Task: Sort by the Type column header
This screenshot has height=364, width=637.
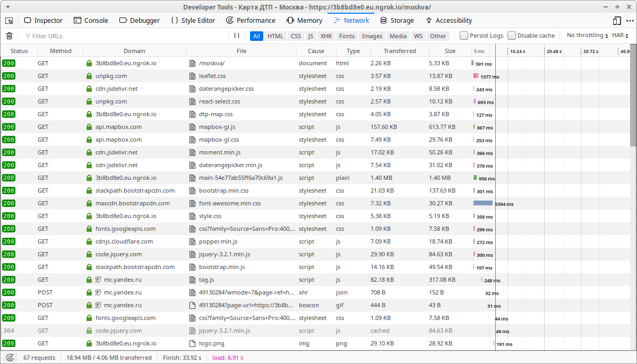Action: click(x=353, y=51)
